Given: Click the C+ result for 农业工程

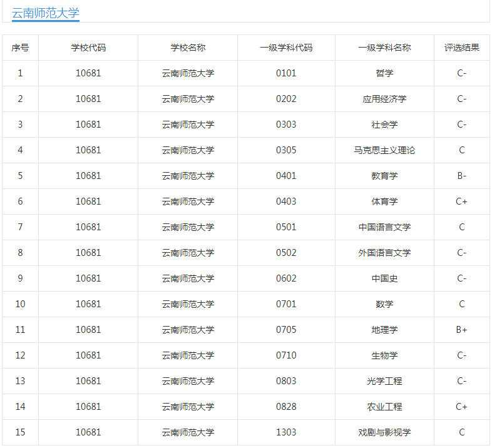Looking at the screenshot, I should (x=462, y=407).
